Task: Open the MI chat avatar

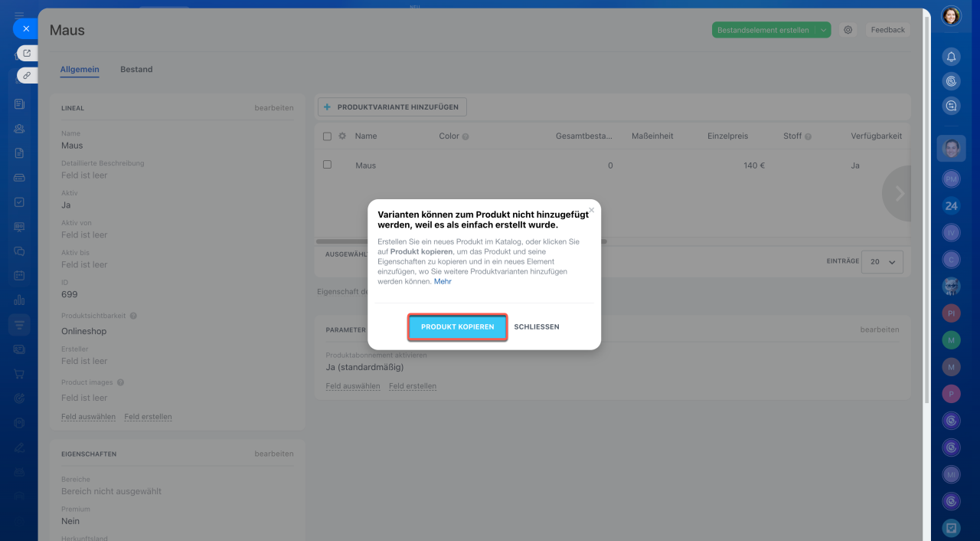Action: tap(951, 474)
